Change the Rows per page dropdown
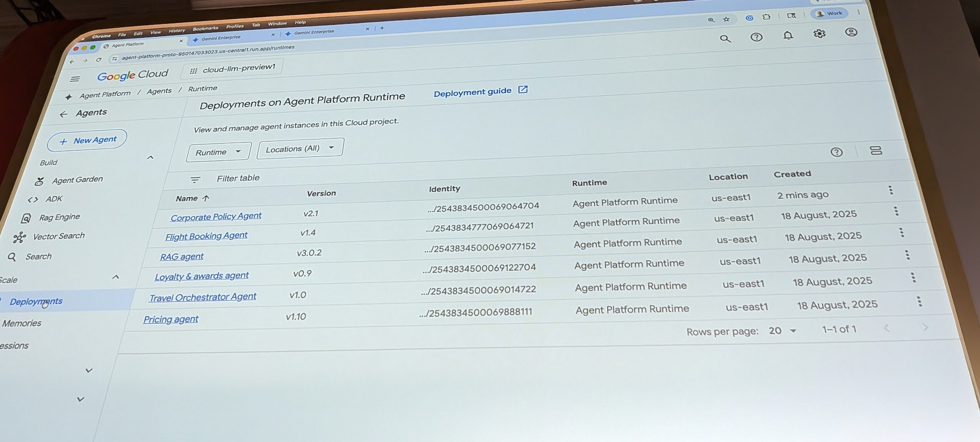The image size is (980, 442). pyautogui.click(x=782, y=331)
